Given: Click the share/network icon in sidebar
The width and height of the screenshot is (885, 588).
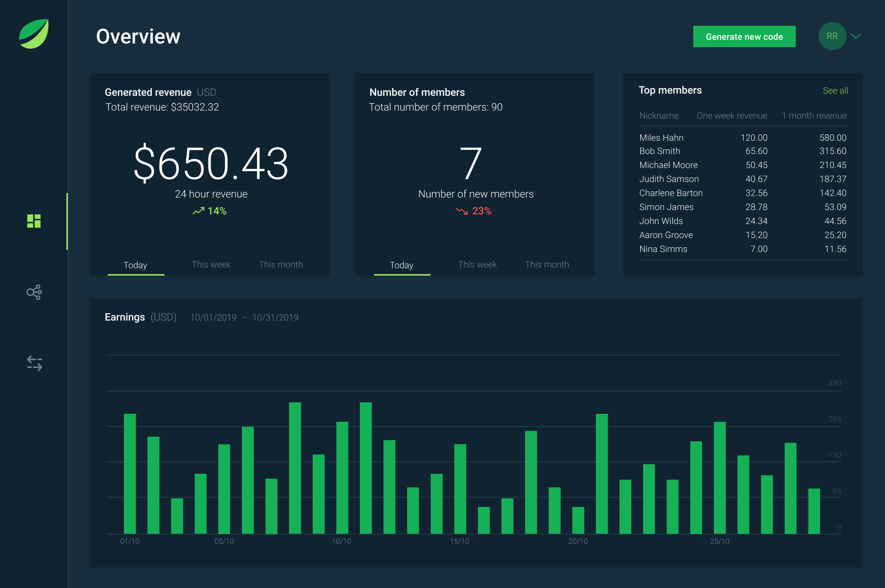Looking at the screenshot, I should [x=34, y=292].
